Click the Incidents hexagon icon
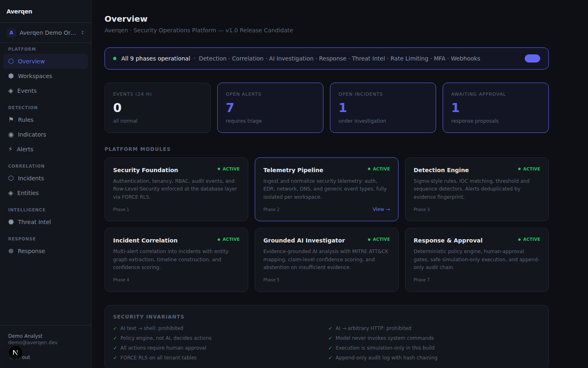Screen dimensions: 588x368 coord(11,178)
